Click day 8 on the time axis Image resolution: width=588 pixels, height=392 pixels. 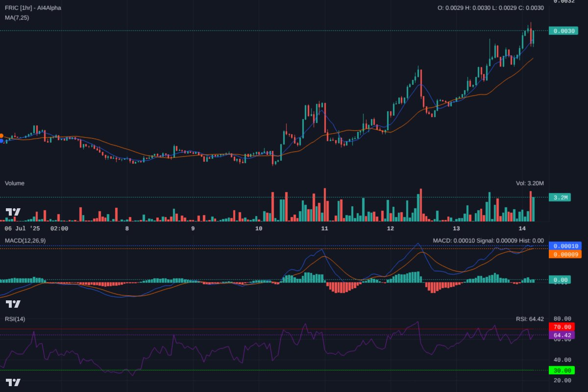[x=127, y=228]
